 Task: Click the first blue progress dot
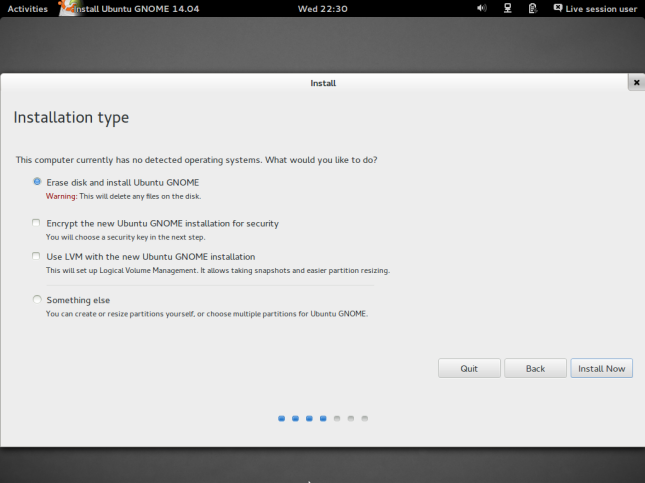pyautogui.click(x=282, y=418)
